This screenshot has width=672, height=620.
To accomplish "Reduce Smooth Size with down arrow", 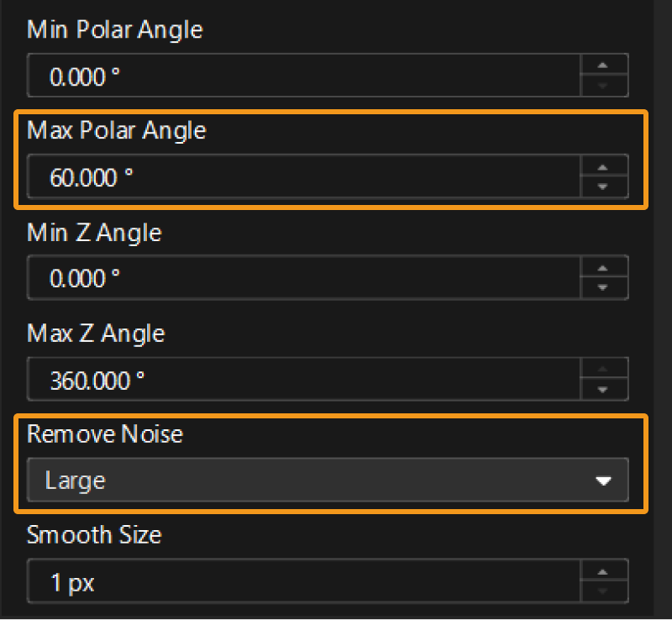I will click(602, 592).
